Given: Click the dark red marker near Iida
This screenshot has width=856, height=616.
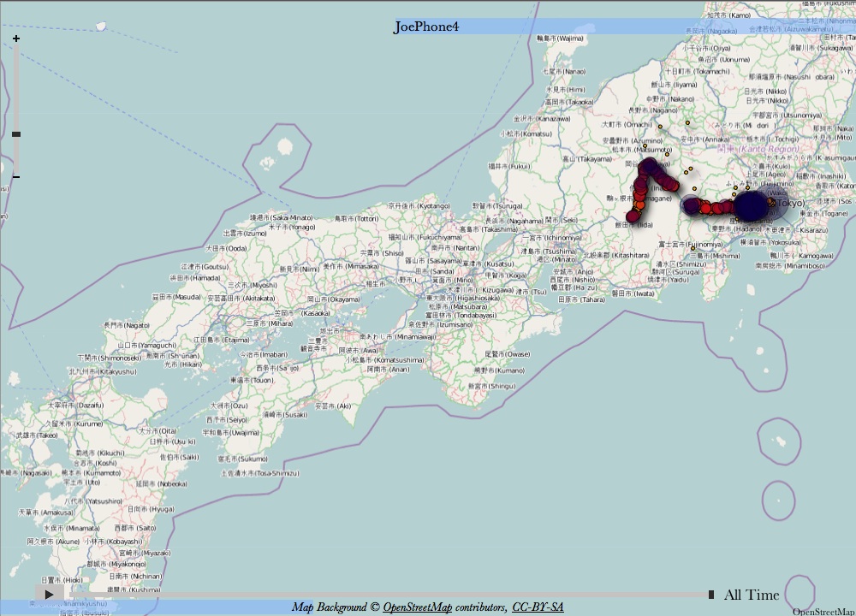Looking at the screenshot, I should (633, 216).
